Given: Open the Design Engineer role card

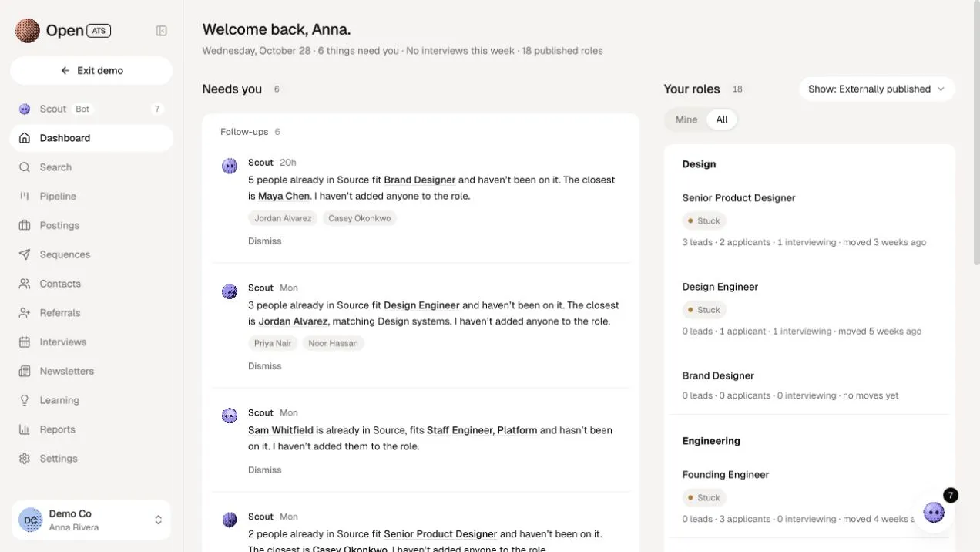Looking at the screenshot, I should pyautogui.click(x=809, y=308).
